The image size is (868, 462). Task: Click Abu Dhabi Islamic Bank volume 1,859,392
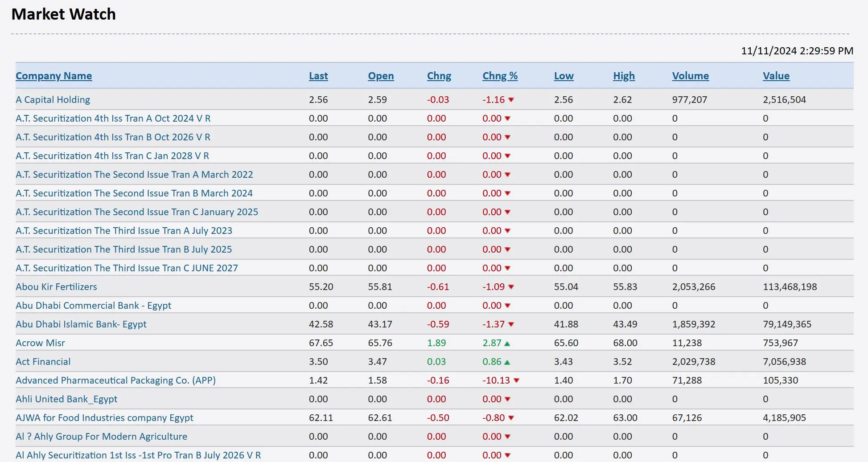694,324
